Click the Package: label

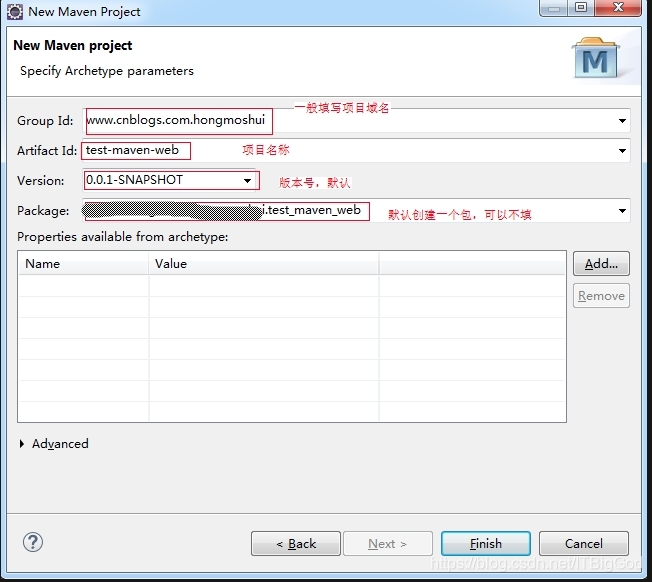pos(43,211)
